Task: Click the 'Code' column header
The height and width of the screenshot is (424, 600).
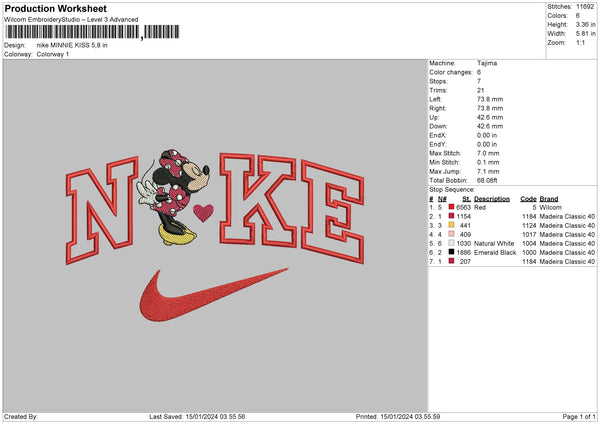Action: point(528,199)
